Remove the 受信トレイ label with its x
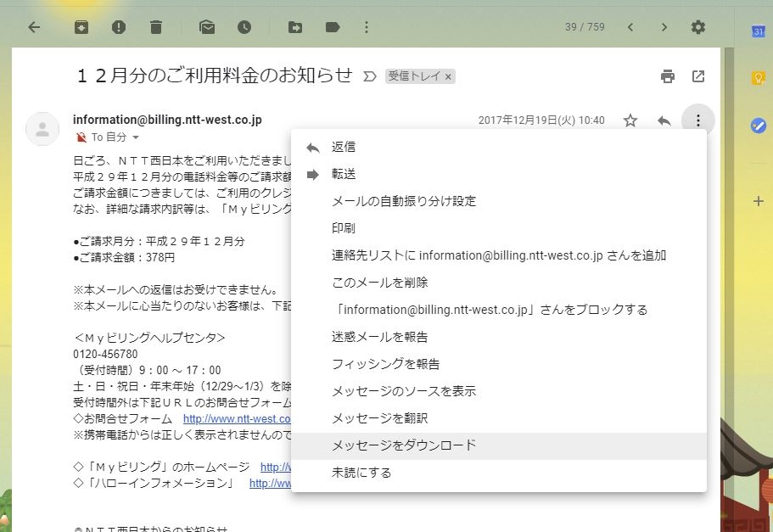 [448, 77]
